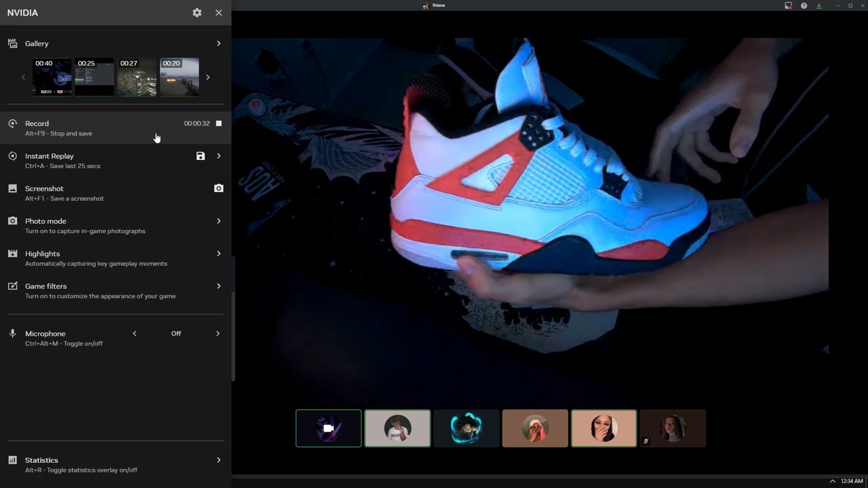
Task: Select the Instant Replay label
Action: coord(50,156)
